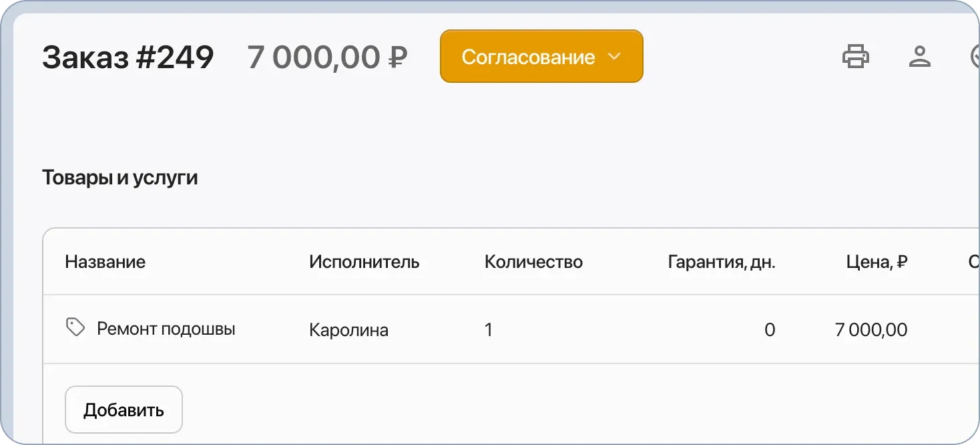Change order status via the Согласование selector
Screen dimensions: 980x445
(x=541, y=56)
